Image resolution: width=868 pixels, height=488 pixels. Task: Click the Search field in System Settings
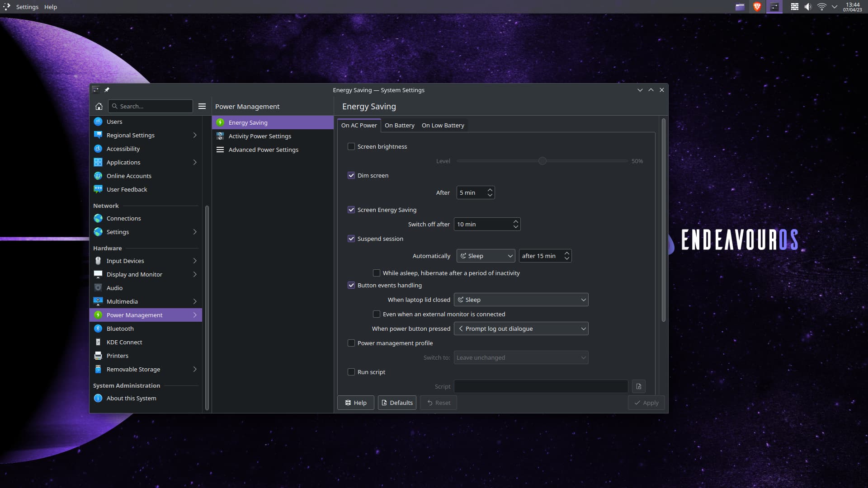(x=150, y=106)
